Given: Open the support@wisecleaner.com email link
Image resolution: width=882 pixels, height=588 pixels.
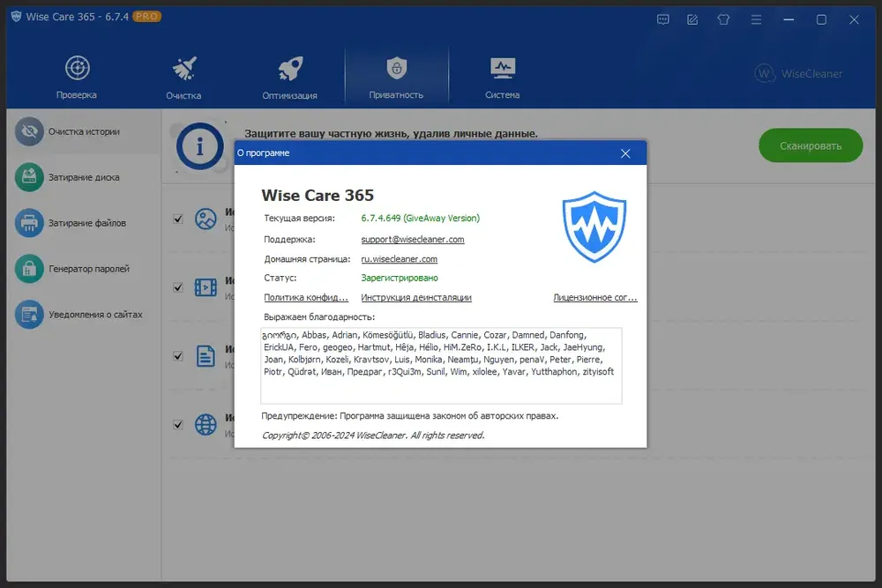Looking at the screenshot, I should coord(412,240).
